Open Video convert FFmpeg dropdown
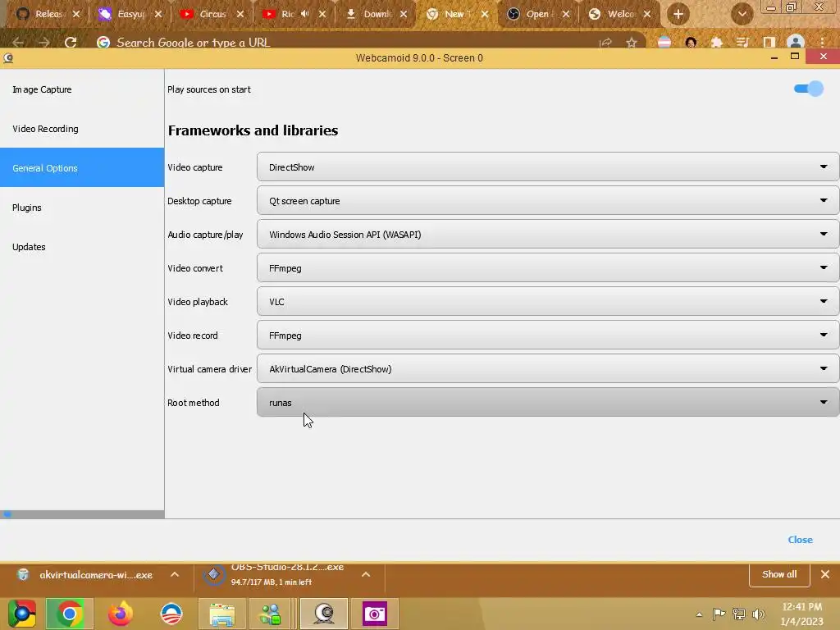 547,268
